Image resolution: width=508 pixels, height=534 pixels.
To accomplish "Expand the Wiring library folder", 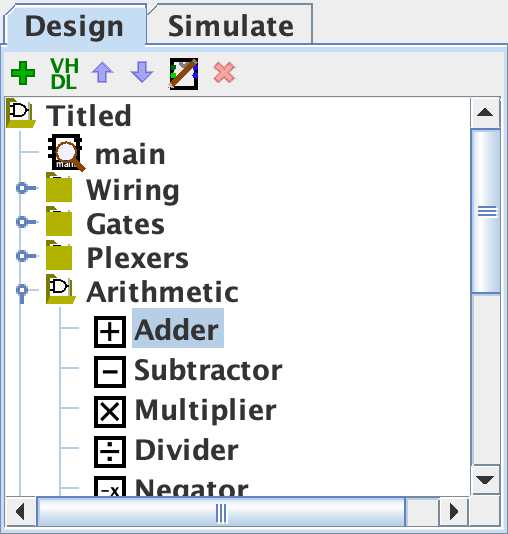I will 22,188.
